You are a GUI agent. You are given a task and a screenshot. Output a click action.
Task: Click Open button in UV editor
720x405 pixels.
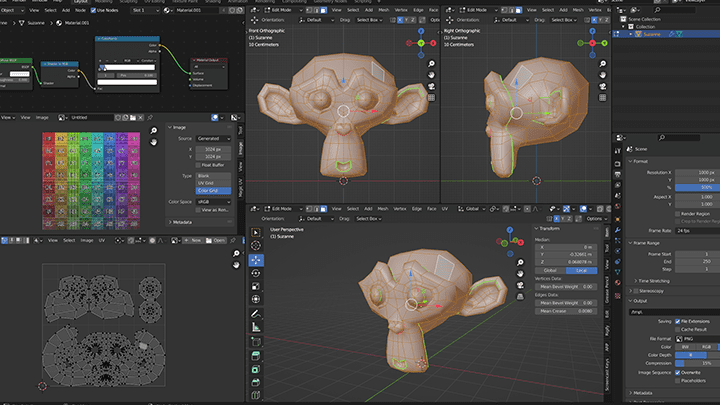(216, 240)
